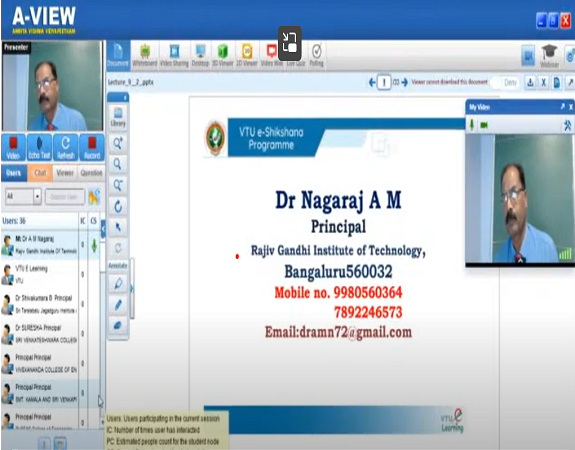Image resolution: width=575 pixels, height=450 pixels.
Task: Select the rotate document icon
Action: pos(118,206)
